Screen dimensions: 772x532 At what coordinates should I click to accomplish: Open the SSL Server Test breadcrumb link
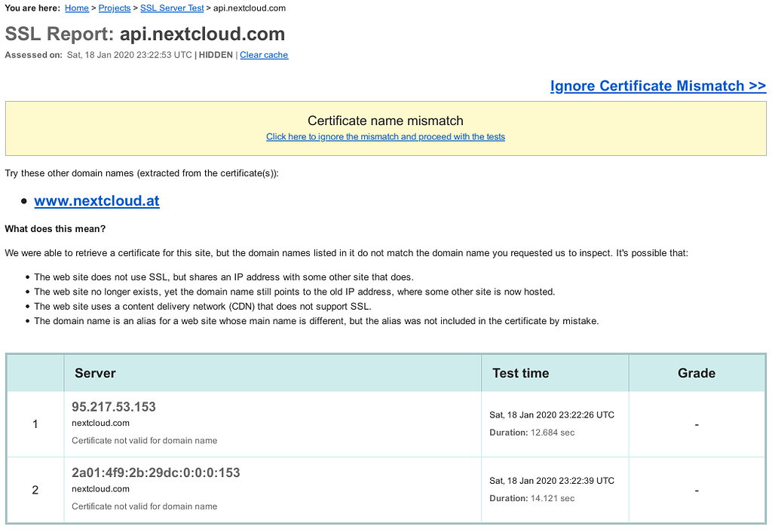[x=171, y=8]
